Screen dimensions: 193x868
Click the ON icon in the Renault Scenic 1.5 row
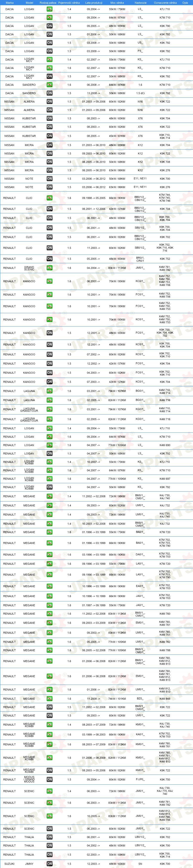(x=49, y=828)
